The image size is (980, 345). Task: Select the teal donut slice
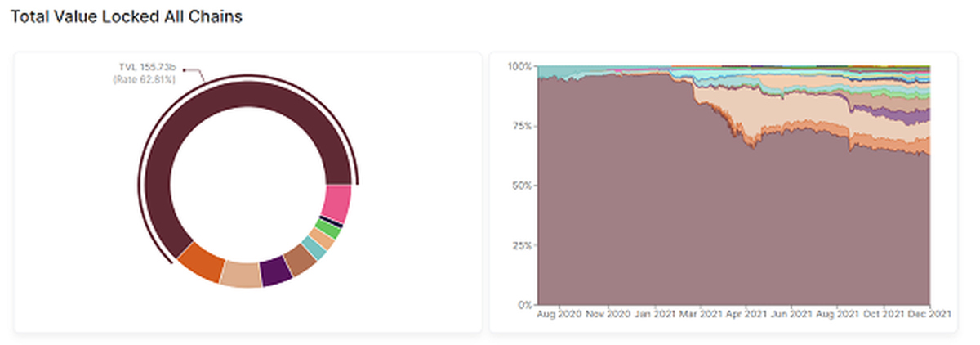click(314, 247)
